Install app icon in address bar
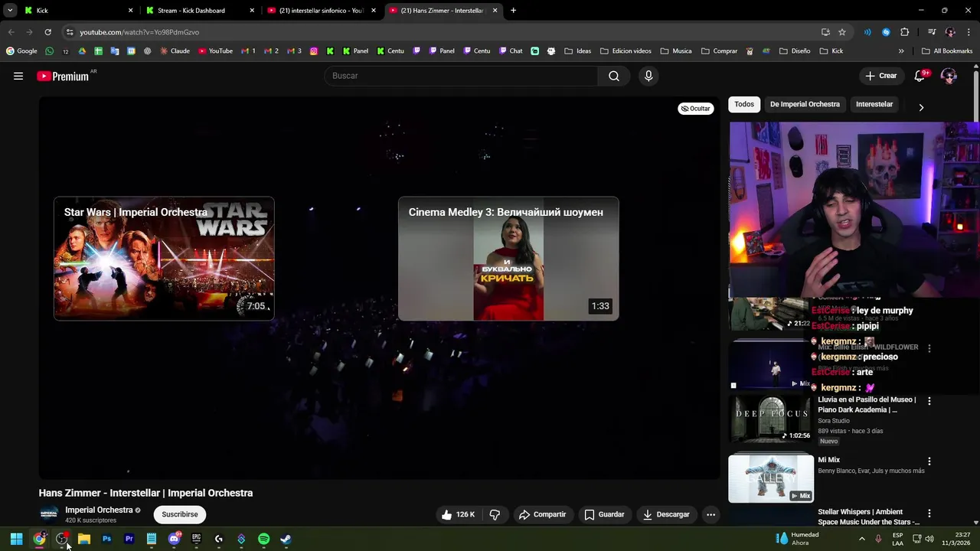The image size is (980, 551). coord(825,32)
